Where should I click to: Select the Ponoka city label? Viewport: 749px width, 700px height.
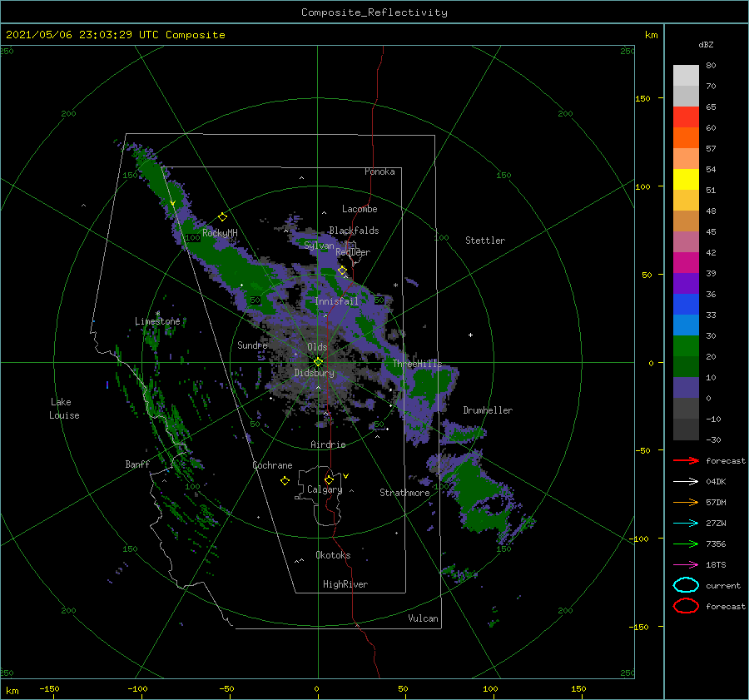(379, 171)
